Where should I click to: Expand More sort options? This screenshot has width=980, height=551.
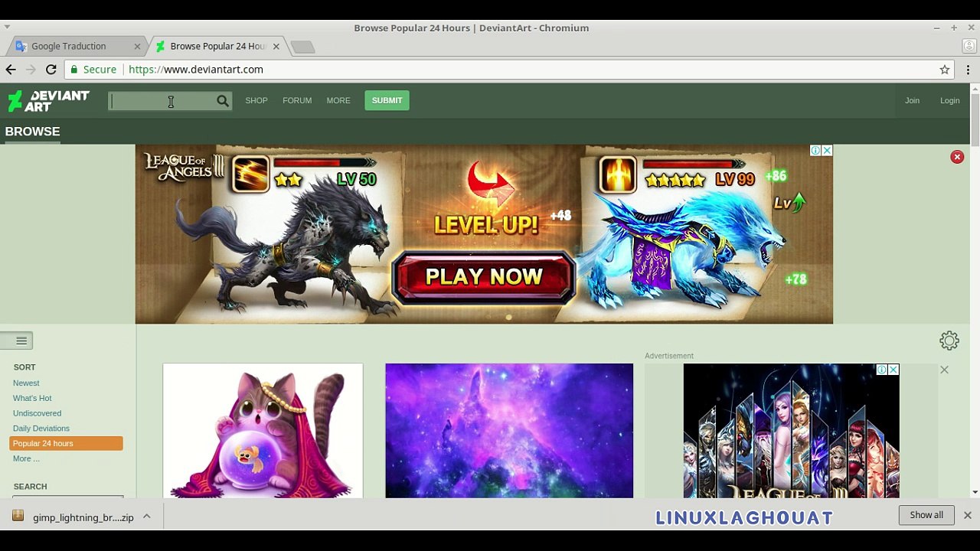click(x=26, y=459)
